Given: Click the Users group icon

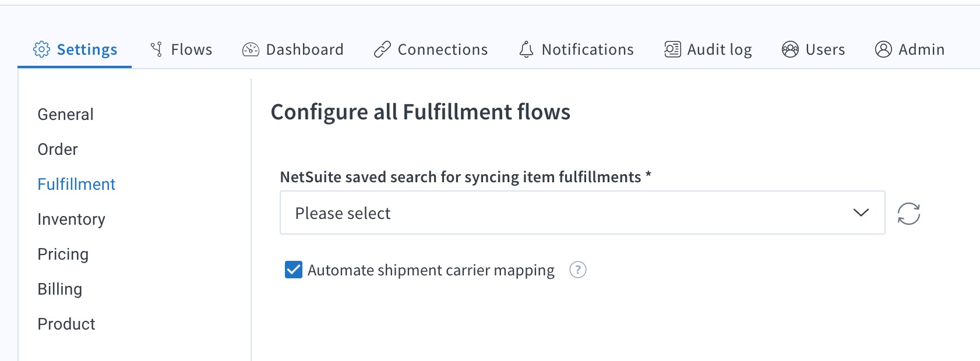Looking at the screenshot, I should click(x=790, y=49).
